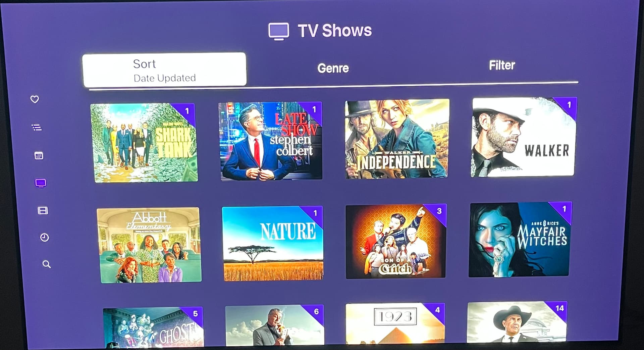The image size is (644, 350).
Task: Open the recent clock icon in sidebar
Action: [45, 238]
